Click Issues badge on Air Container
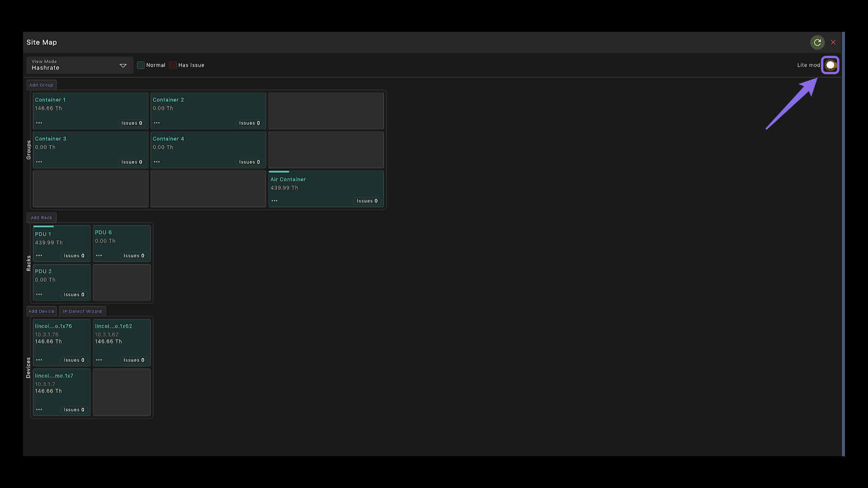 click(367, 201)
